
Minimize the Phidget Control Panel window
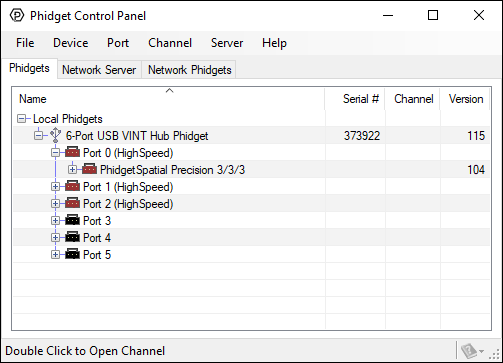pos(388,15)
